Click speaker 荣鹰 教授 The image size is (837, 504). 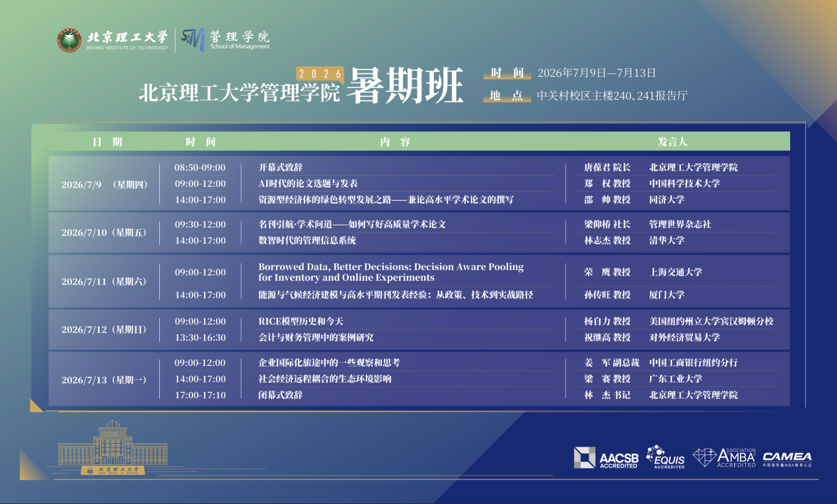pos(607,272)
